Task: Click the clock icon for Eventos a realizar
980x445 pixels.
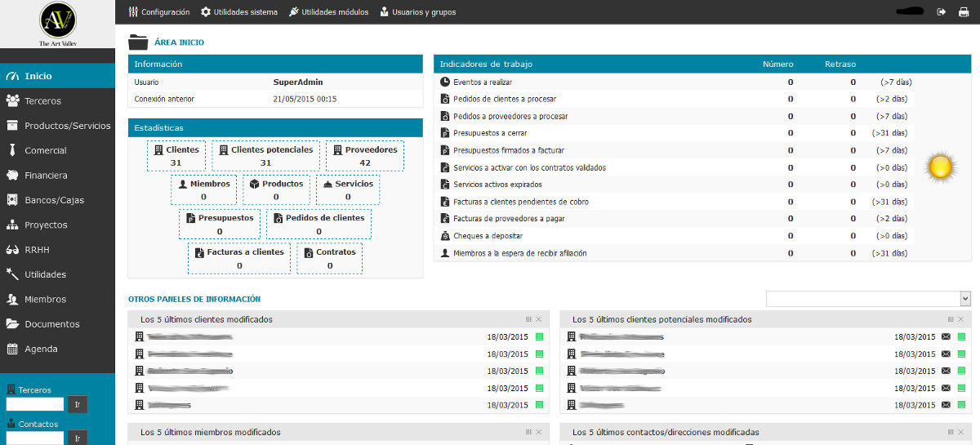Action: (x=445, y=82)
